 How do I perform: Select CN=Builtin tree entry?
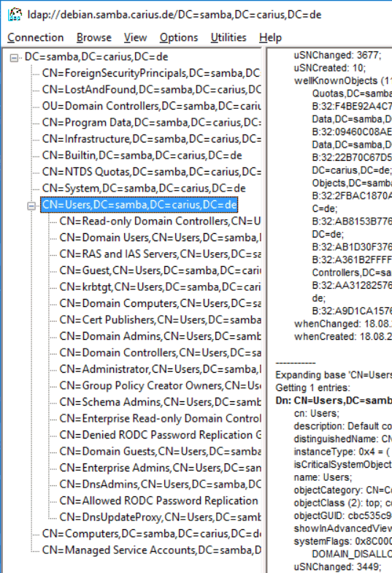(142, 155)
